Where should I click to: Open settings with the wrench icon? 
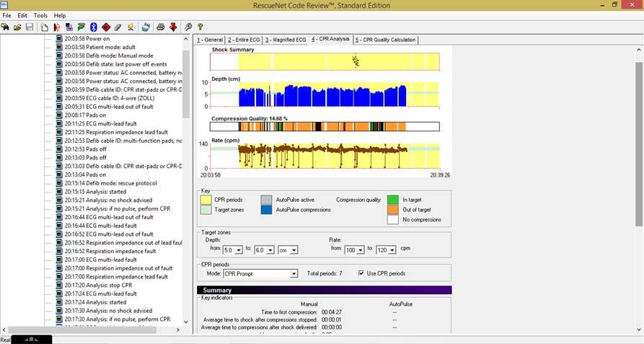188,27
